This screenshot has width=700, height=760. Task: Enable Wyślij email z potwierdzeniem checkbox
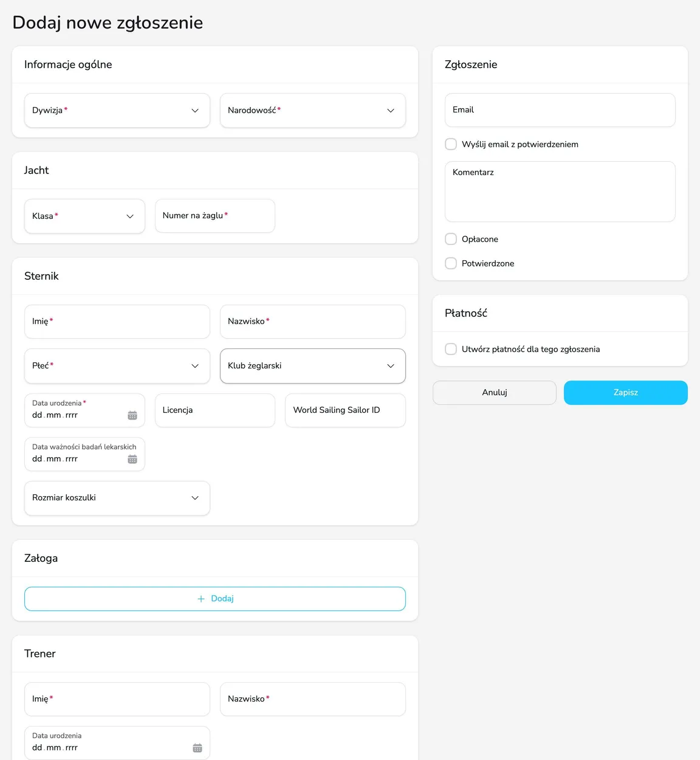pos(451,144)
